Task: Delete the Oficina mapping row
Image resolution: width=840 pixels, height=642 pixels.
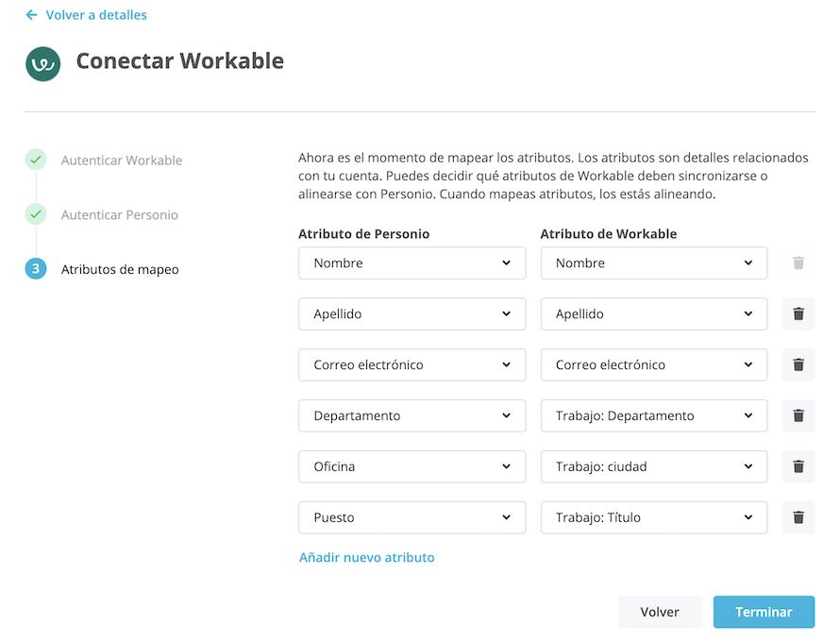Action: pyautogui.click(x=798, y=466)
